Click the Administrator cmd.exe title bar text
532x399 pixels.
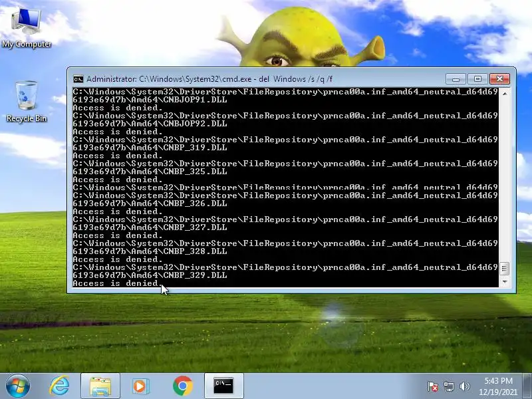(x=209, y=79)
